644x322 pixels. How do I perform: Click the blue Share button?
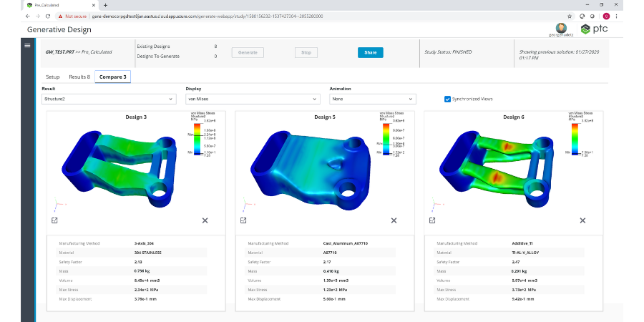[x=370, y=52]
